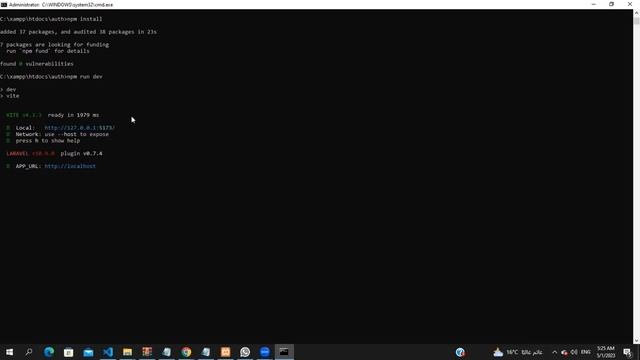Open Microsoft Store from taskbar
The width and height of the screenshot is (640, 360).
(x=69, y=352)
